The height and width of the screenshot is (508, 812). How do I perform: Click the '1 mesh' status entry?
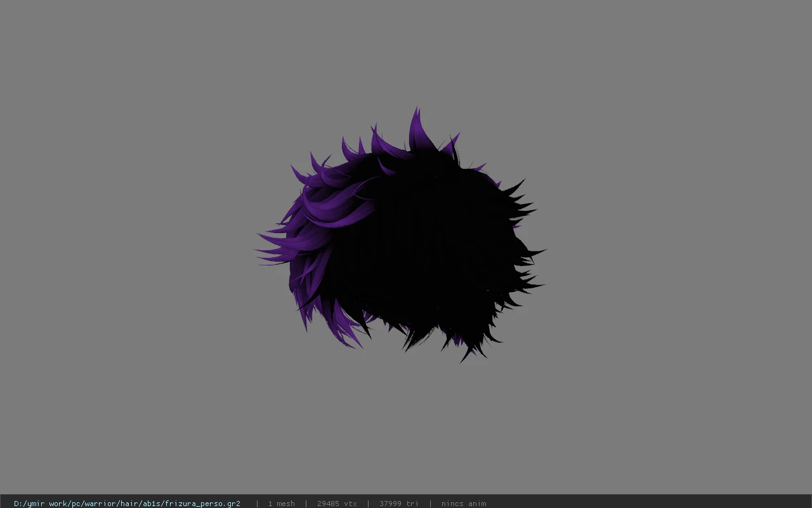pyautogui.click(x=281, y=504)
